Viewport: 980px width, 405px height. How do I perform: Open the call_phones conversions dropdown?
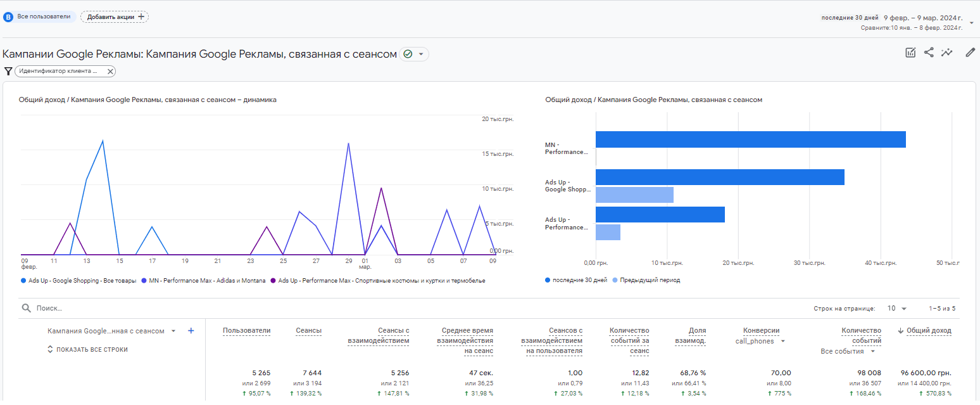pyautogui.click(x=783, y=341)
